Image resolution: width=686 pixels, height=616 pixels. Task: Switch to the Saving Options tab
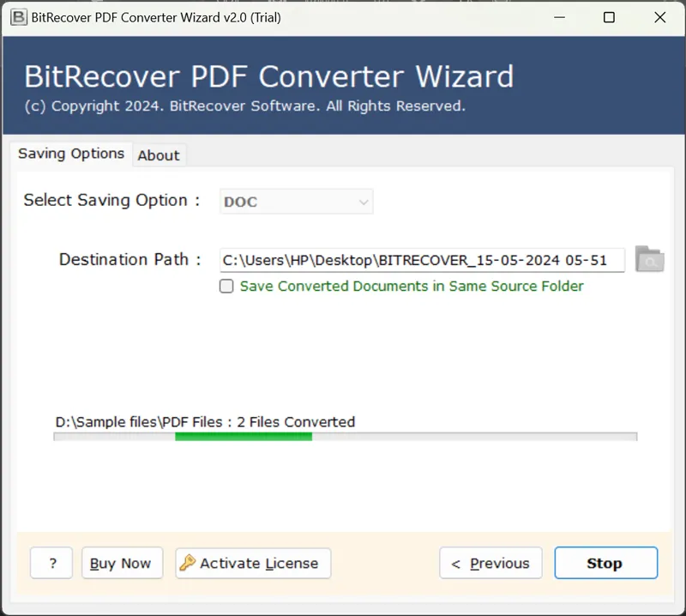click(x=71, y=154)
